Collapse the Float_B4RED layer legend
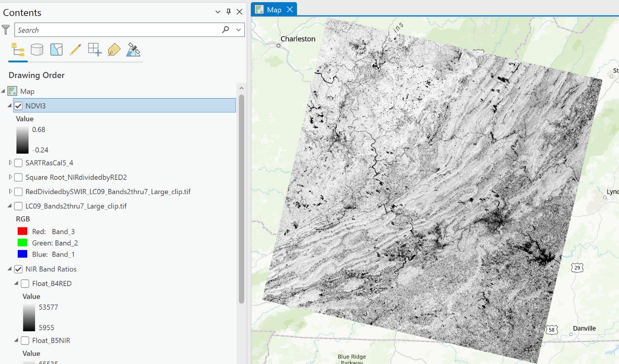The width and height of the screenshot is (619, 364). tap(16, 283)
